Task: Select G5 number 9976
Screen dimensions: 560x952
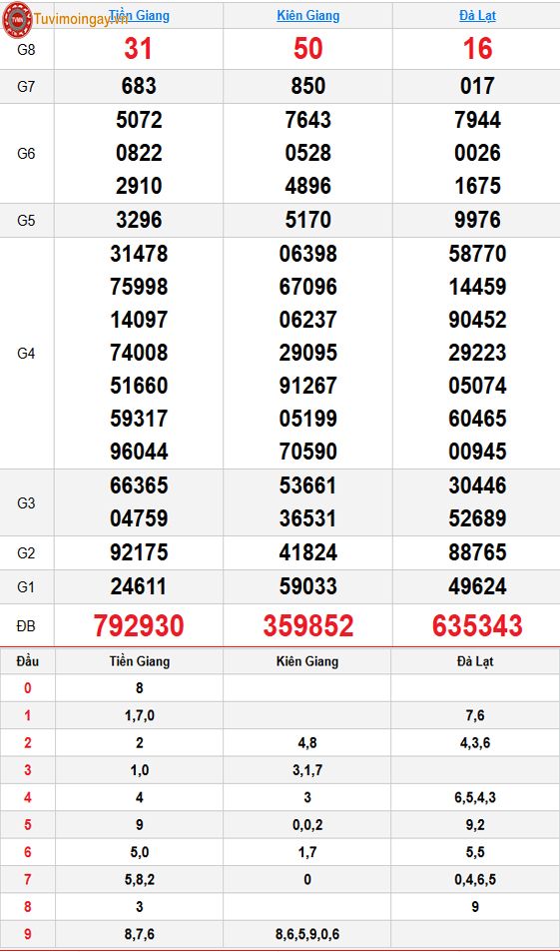Action: 477,220
